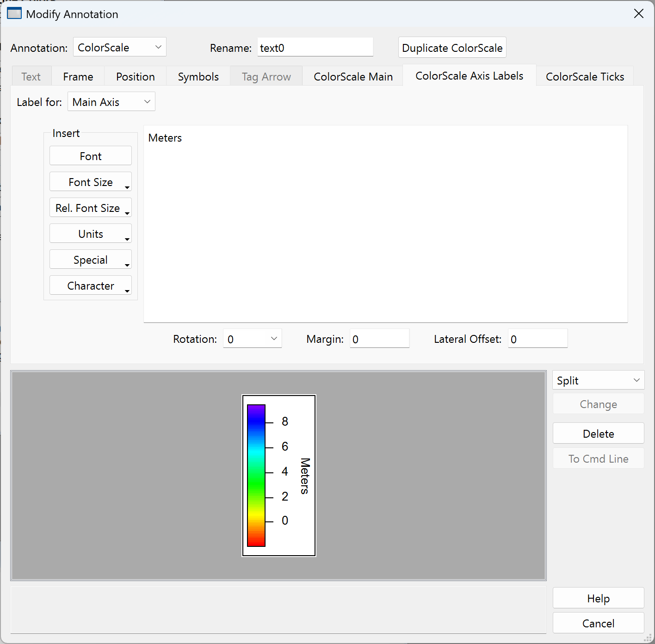Open the Position tab
The height and width of the screenshot is (644, 655).
pyautogui.click(x=135, y=77)
